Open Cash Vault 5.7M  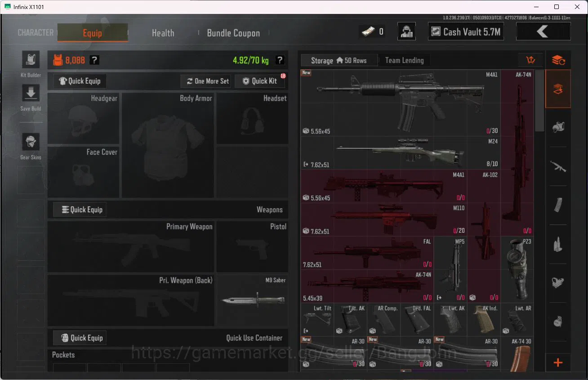[x=466, y=31]
